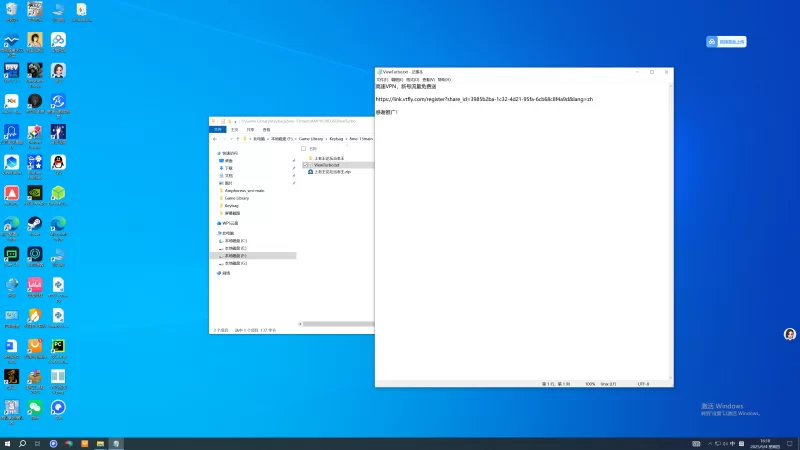Viewport: 800px width, 450px height.
Task: Open the Share tab in Explorer ribbon
Action: pos(250,129)
